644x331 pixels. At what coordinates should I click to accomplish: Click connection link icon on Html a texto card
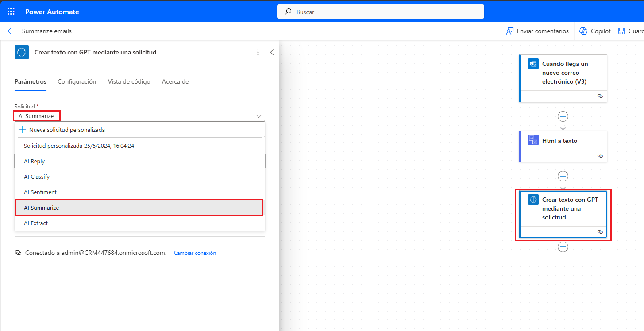pyautogui.click(x=600, y=156)
